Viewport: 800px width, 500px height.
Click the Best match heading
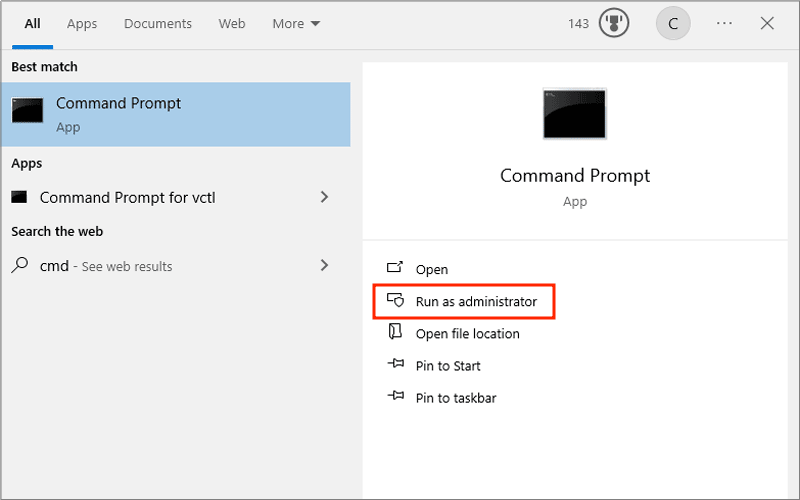coord(44,67)
